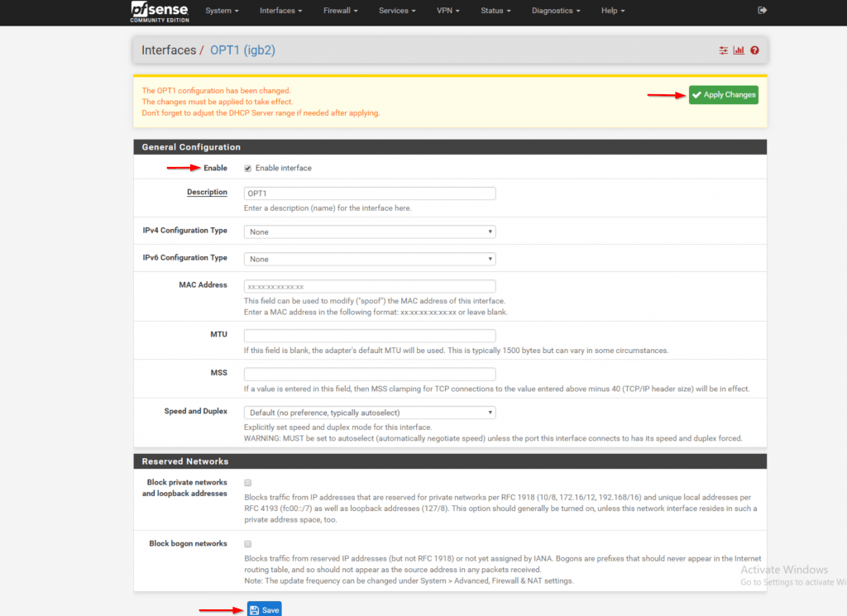Focus the MAC Address input field
847x616 pixels.
pyautogui.click(x=370, y=286)
